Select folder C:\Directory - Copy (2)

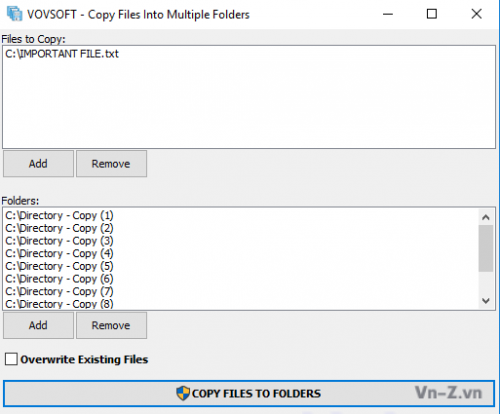point(59,228)
